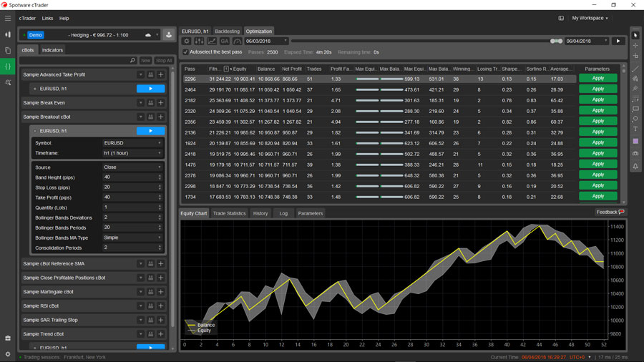This screenshot has width=644, height=362.
Task: Click the cloud icon in account bar
Action: point(148,35)
